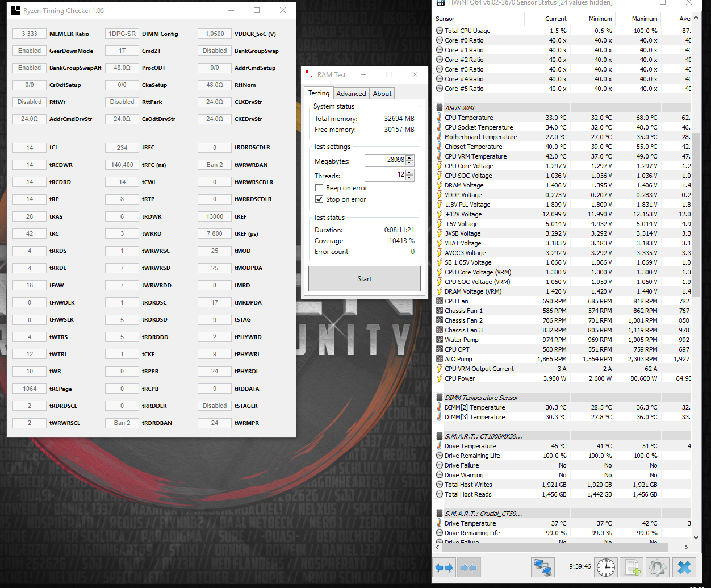The width and height of the screenshot is (711, 588).
Task: Click the clock reset icon in HWiNFO toolbar
Action: (x=606, y=567)
